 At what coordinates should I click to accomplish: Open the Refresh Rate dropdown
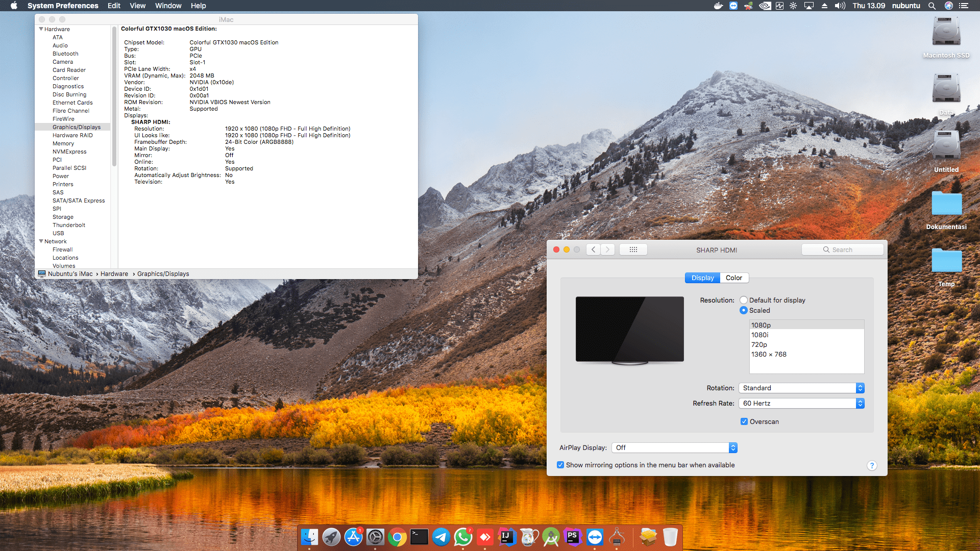point(861,403)
